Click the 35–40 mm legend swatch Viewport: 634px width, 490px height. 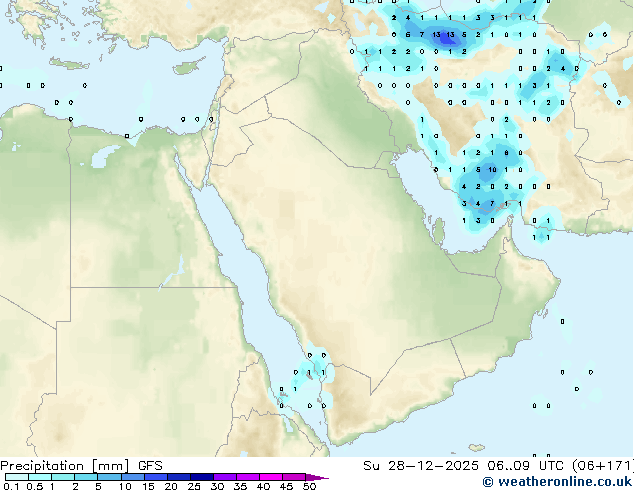[248, 477]
